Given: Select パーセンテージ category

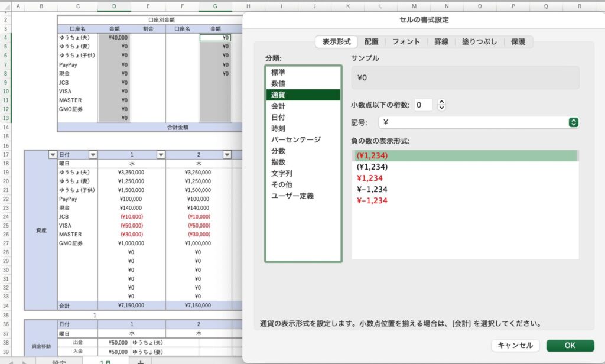Looking at the screenshot, I should click(x=295, y=139).
